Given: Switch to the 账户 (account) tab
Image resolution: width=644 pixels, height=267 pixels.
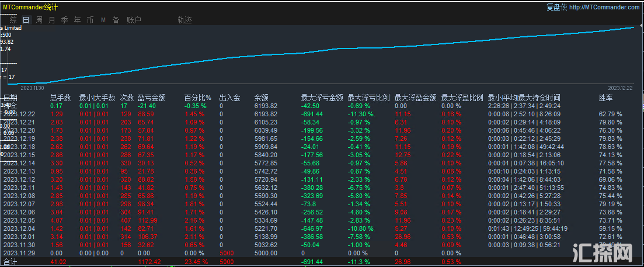Looking at the screenshot, I should (134, 20).
